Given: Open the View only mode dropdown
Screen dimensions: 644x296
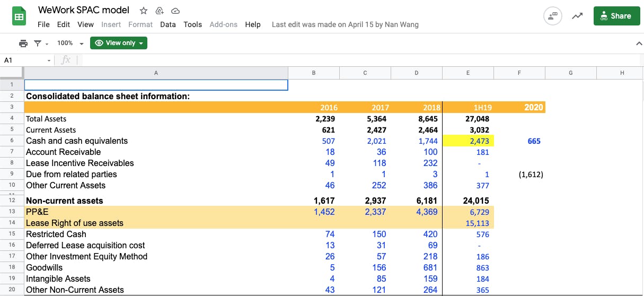Looking at the screenshot, I should tap(119, 43).
